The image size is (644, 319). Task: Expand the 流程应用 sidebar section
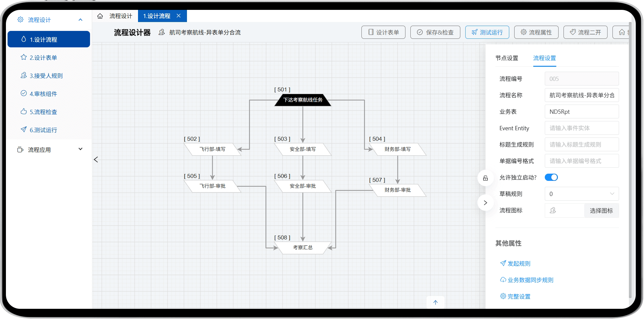[x=80, y=150]
